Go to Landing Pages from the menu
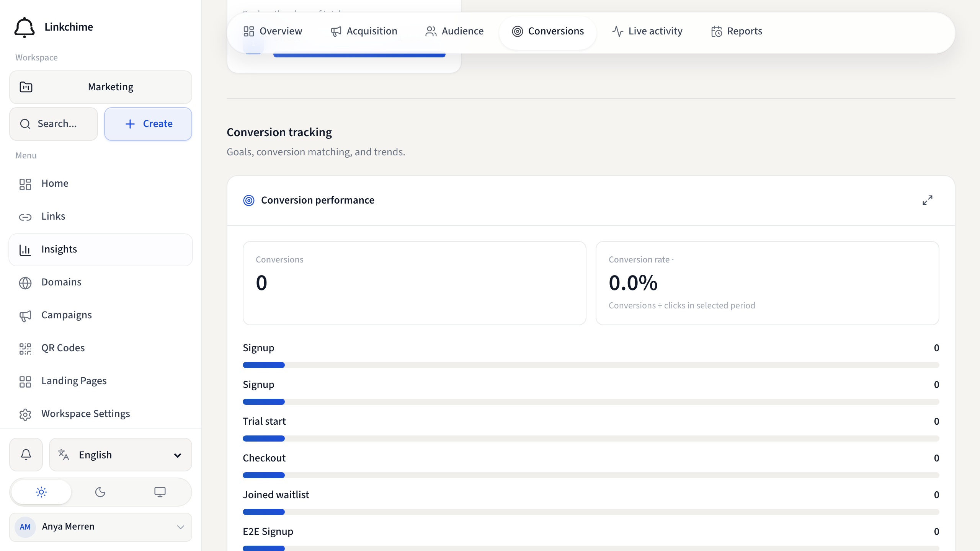980x551 pixels. (101, 381)
